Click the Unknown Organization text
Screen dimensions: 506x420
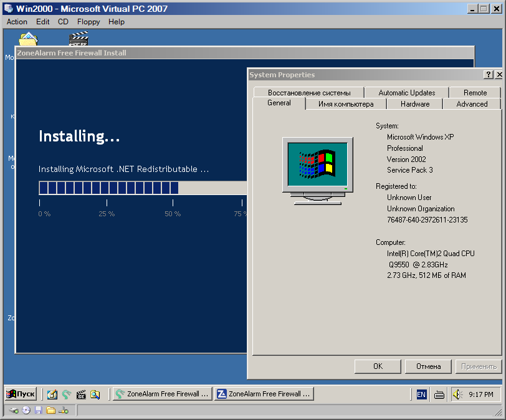coord(421,209)
